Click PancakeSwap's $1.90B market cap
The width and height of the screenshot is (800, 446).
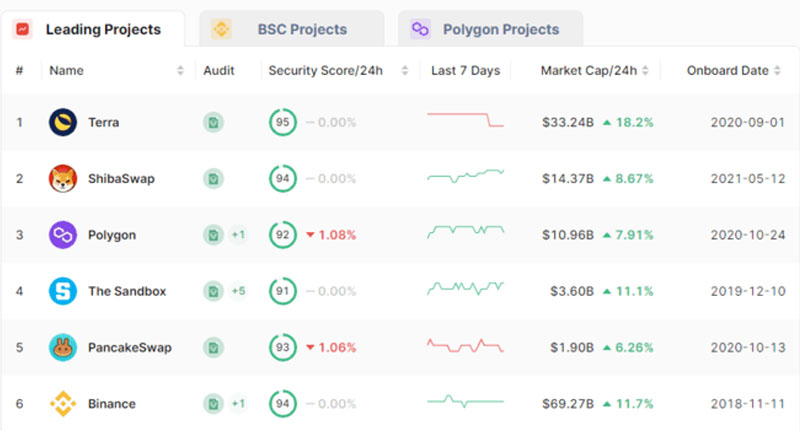572,348
